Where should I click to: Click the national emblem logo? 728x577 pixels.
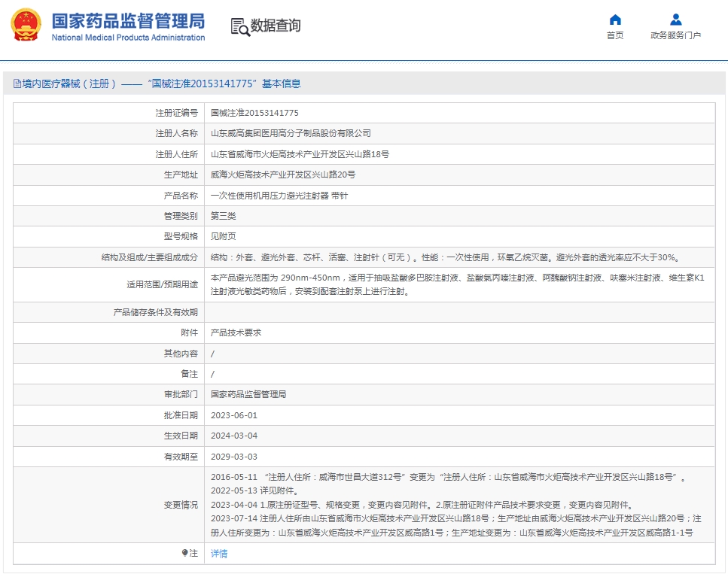pos(26,25)
